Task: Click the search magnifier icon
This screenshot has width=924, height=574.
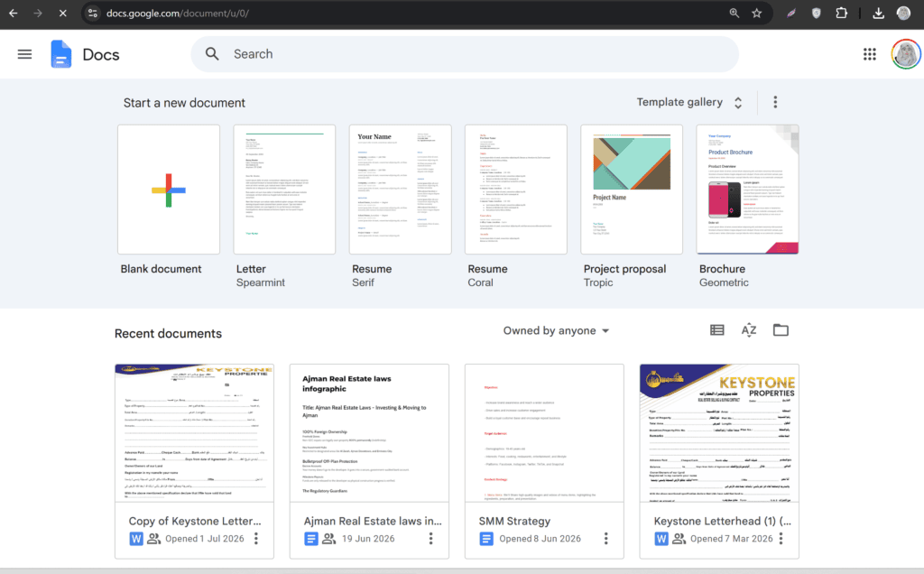Action: coord(212,54)
